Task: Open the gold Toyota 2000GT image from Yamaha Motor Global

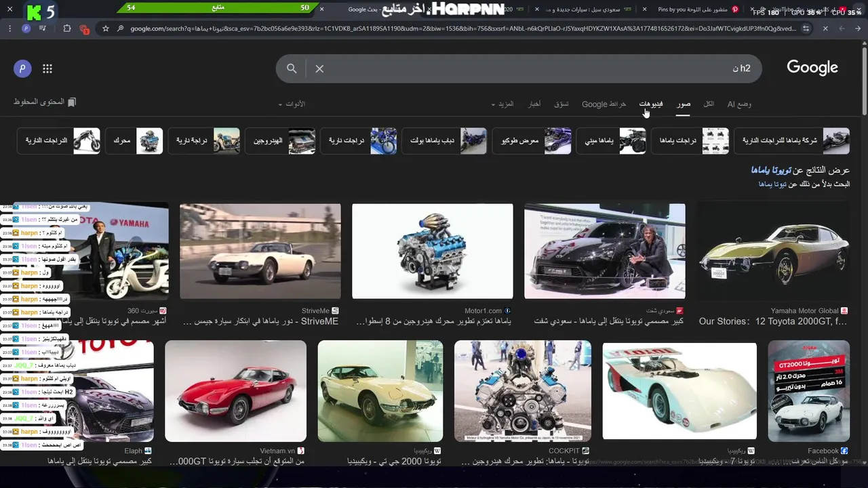Action: coord(773,251)
